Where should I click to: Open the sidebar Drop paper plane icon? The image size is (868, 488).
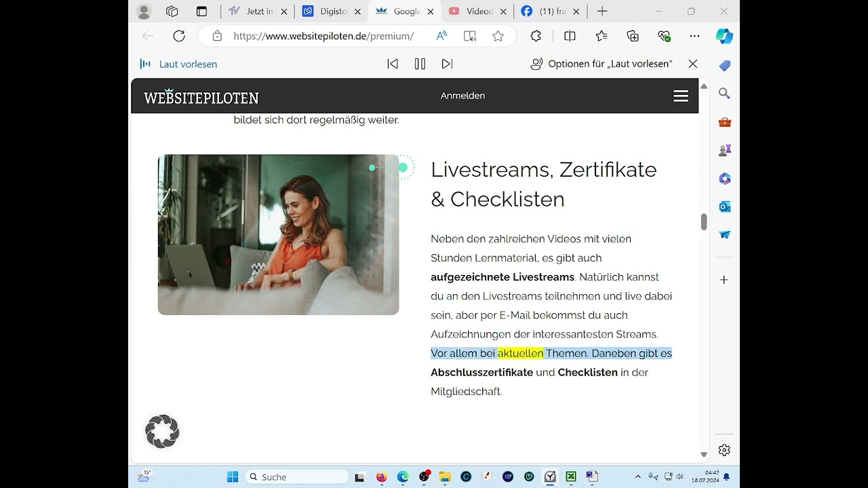(724, 235)
